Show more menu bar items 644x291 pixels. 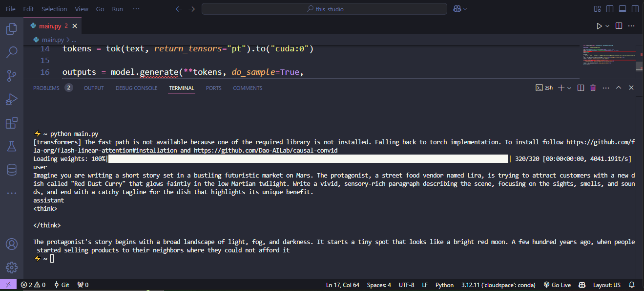click(136, 9)
